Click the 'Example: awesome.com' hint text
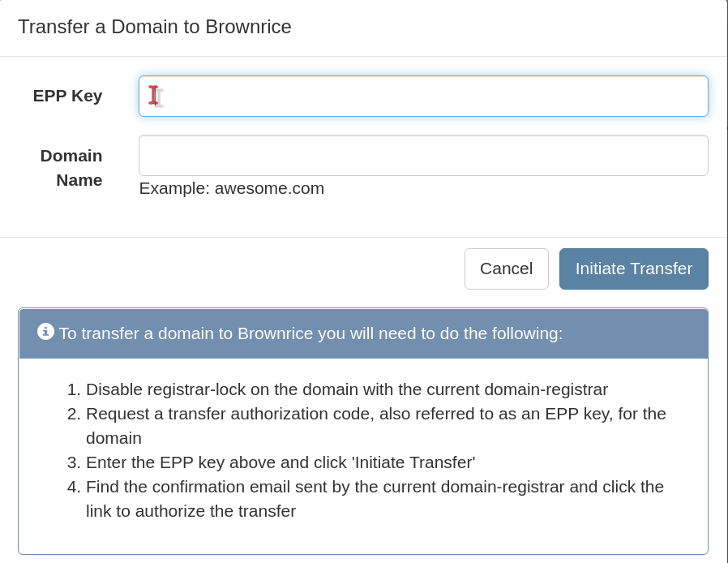Image resolution: width=728 pixels, height=563 pixels. (232, 188)
